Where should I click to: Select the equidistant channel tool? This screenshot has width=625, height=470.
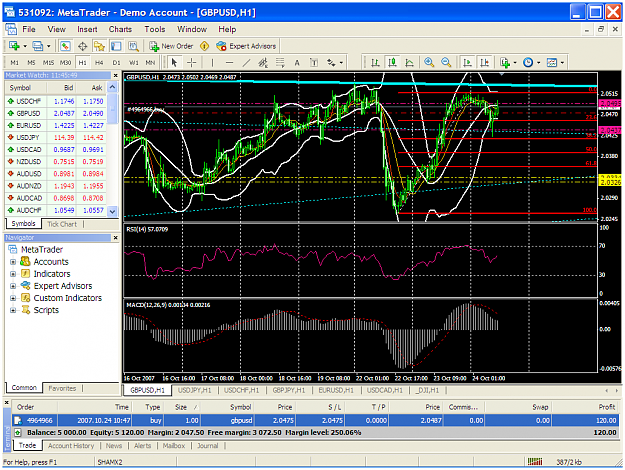pos(263,63)
